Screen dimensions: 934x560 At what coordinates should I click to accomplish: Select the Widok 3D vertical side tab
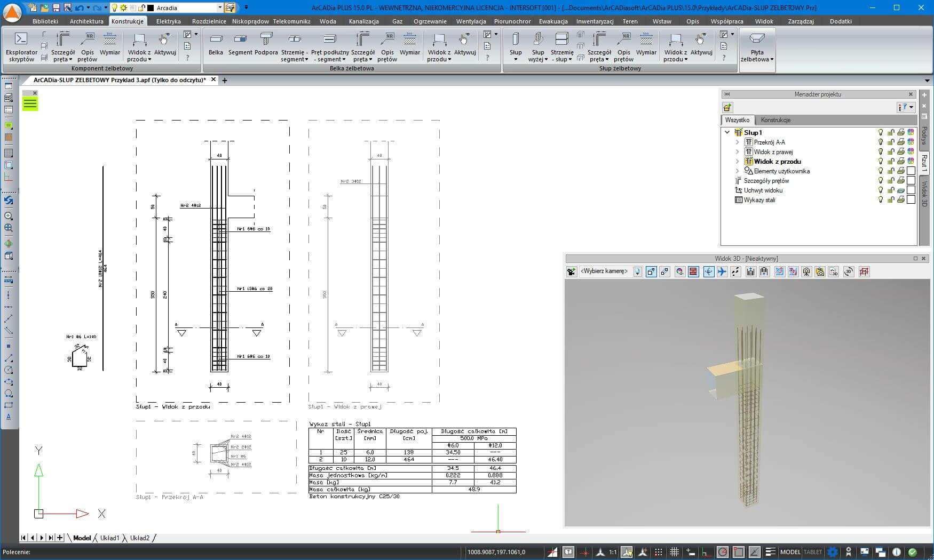tap(924, 194)
